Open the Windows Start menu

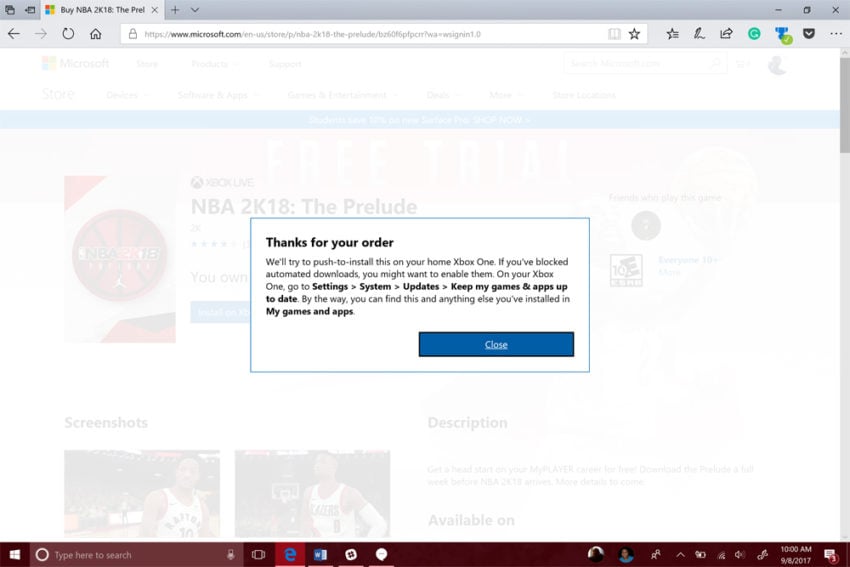15,555
